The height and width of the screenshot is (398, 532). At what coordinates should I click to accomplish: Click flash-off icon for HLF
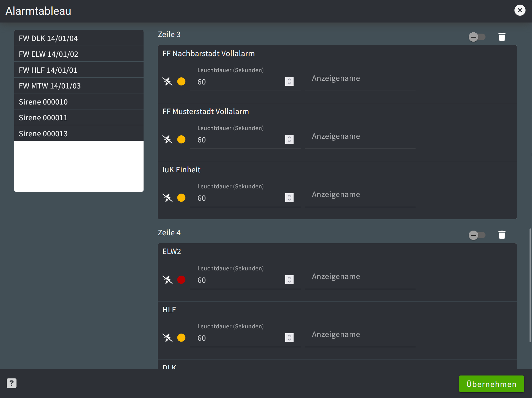(167, 338)
